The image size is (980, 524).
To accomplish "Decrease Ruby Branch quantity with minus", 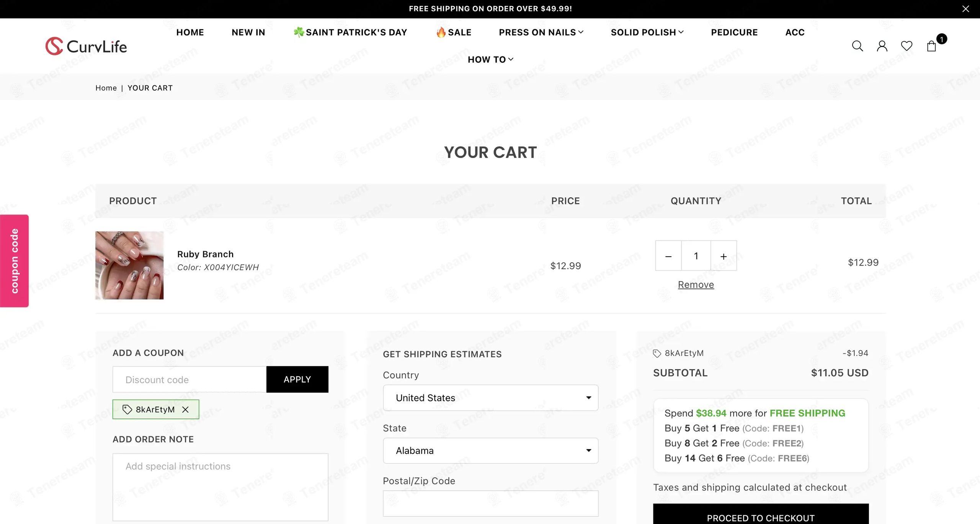I will click(x=668, y=256).
